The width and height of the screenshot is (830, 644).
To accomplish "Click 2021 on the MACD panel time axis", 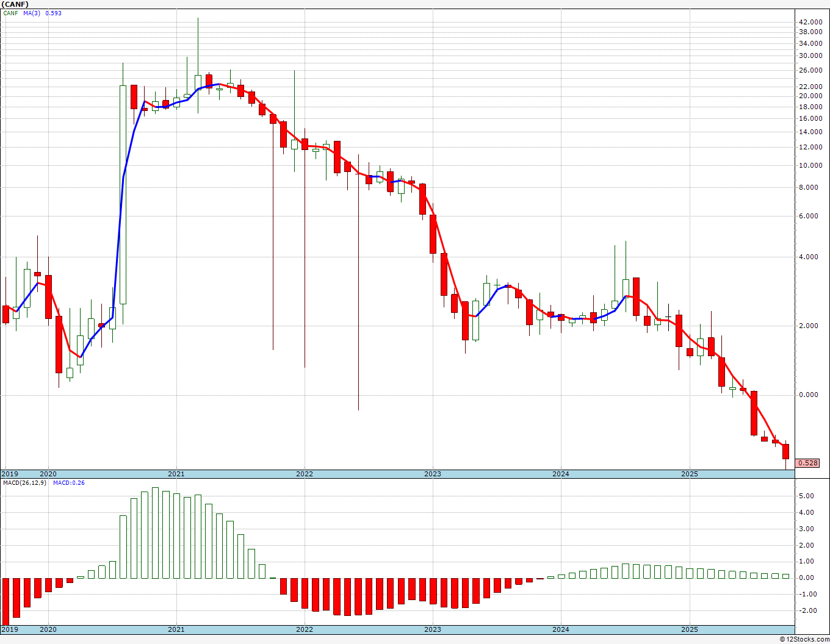I will pos(176,629).
